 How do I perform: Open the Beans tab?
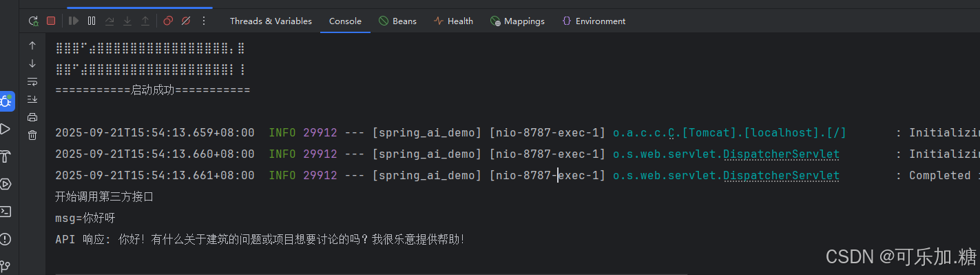point(397,21)
